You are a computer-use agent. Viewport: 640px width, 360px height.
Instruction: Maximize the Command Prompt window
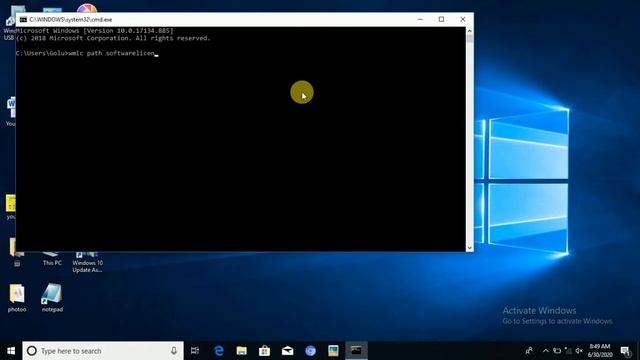tap(441, 19)
